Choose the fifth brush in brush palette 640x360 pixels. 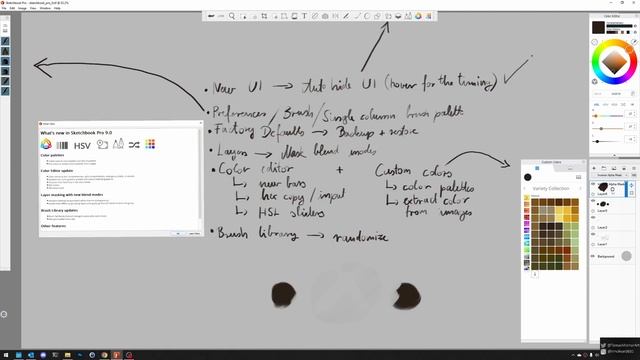click(x=5, y=81)
